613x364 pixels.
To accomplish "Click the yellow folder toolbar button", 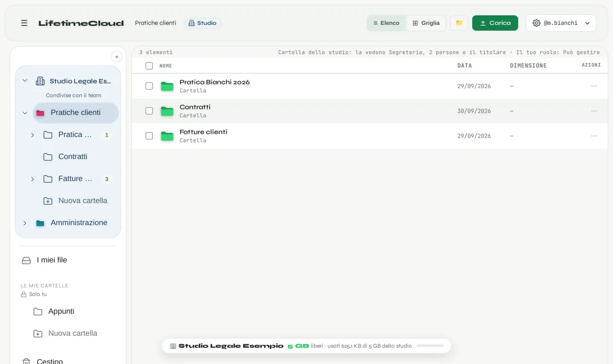I will tap(459, 23).
